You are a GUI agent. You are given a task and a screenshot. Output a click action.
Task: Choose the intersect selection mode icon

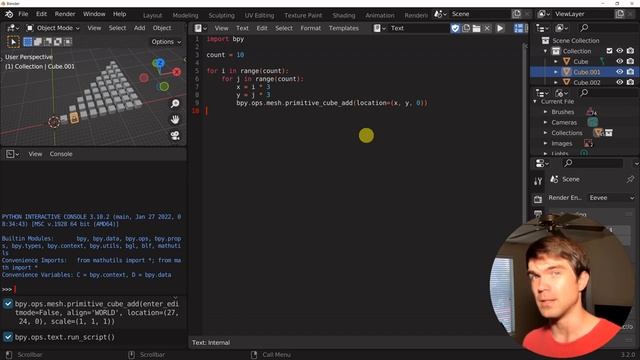click(68, 42)
